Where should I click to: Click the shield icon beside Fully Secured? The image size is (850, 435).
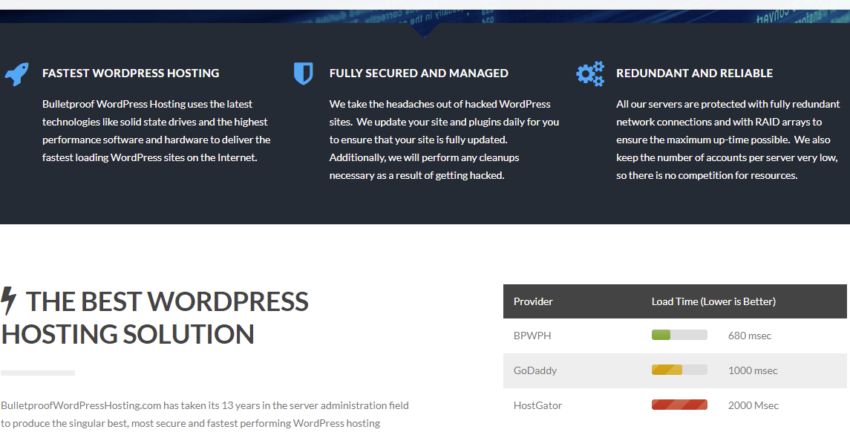[304, 73]
